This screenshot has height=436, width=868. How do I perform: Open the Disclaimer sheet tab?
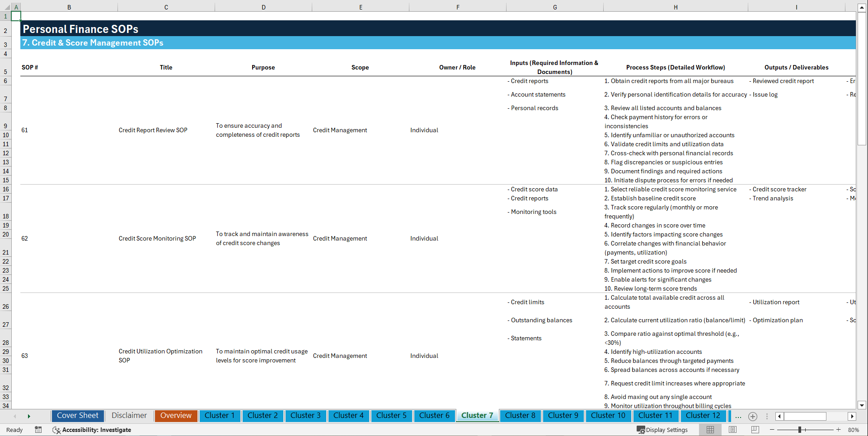(x=129, y=416)
